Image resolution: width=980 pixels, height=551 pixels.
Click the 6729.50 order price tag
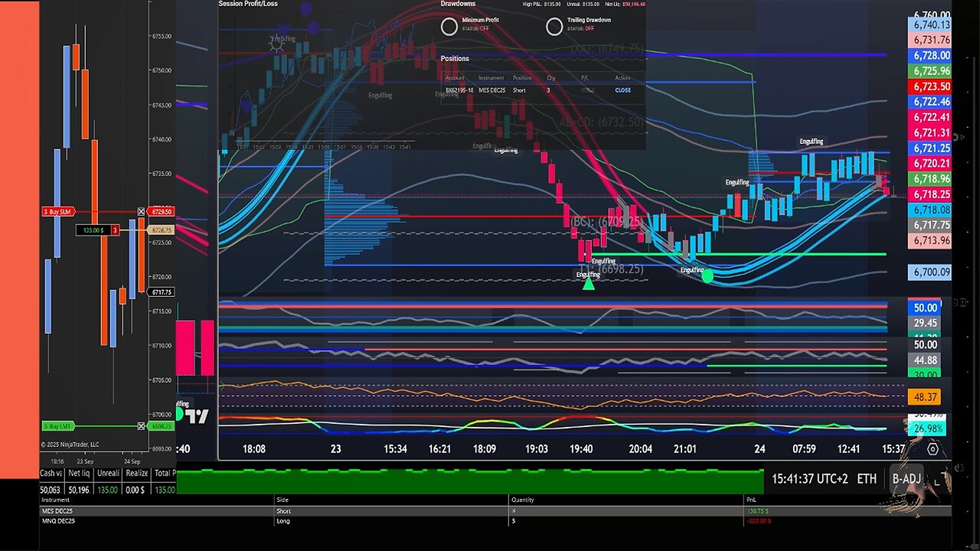click(x=162, y=211)
